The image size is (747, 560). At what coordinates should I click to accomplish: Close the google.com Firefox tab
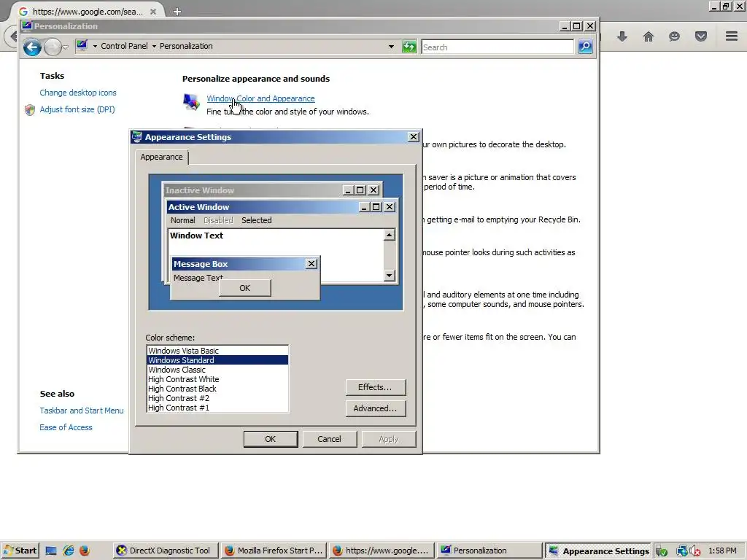point(153,12)
